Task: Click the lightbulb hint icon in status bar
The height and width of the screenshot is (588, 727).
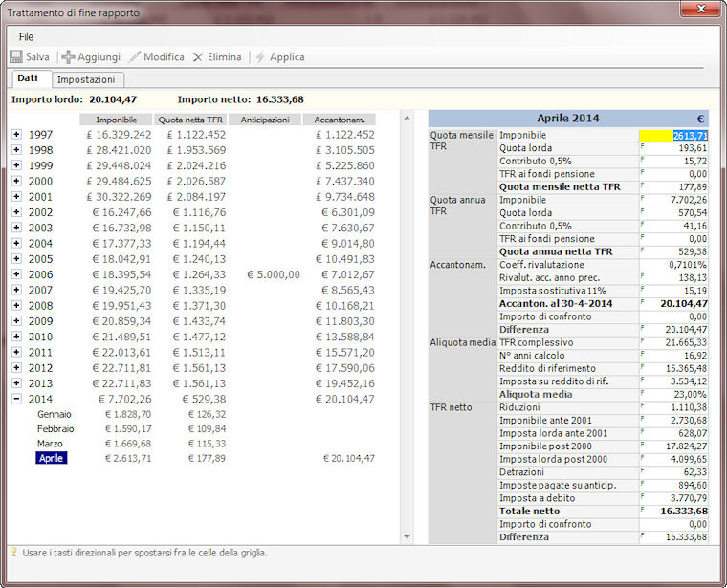Action: point(14,552)
